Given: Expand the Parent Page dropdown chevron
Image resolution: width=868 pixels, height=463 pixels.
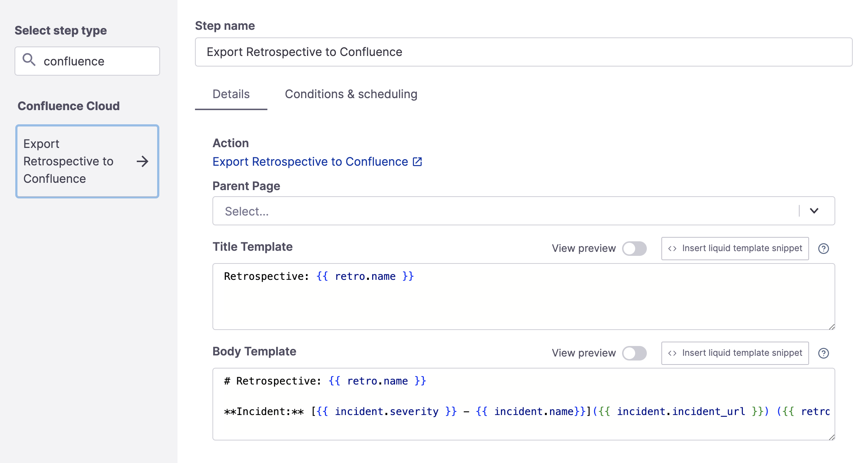Looking at the screenshot, I should 814,211.
